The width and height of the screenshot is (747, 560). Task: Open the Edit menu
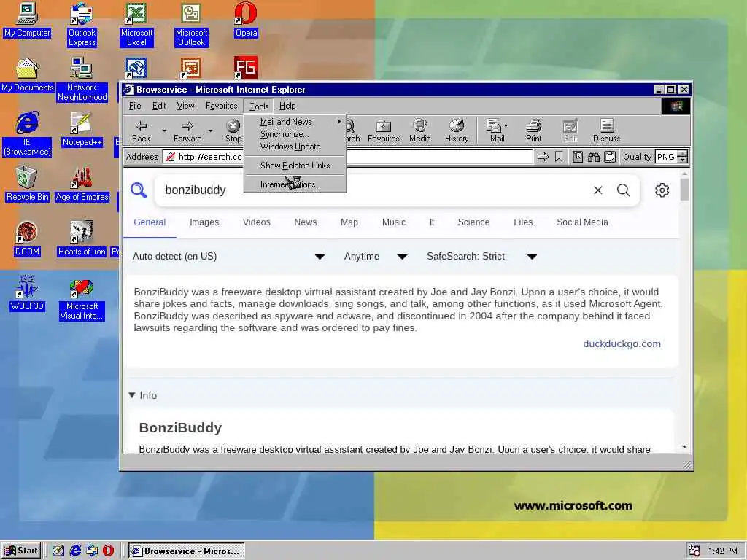pos(158,106)
